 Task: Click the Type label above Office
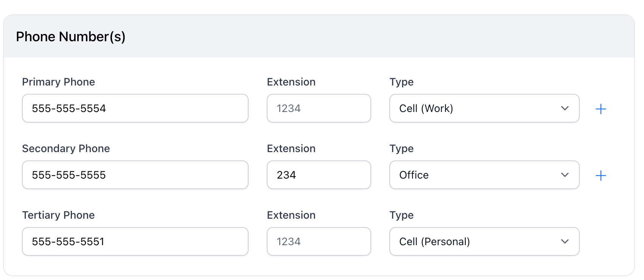click(x=401, y=149)
